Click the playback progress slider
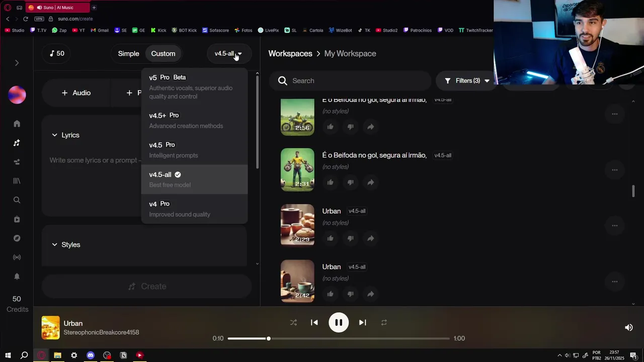 tap(339, 338)
